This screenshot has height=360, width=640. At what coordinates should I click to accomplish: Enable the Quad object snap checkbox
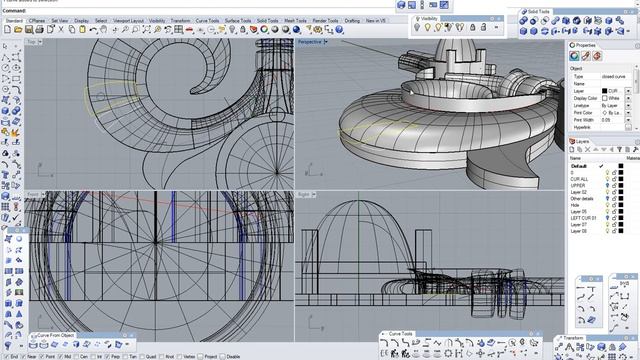[x=142, y=356]
